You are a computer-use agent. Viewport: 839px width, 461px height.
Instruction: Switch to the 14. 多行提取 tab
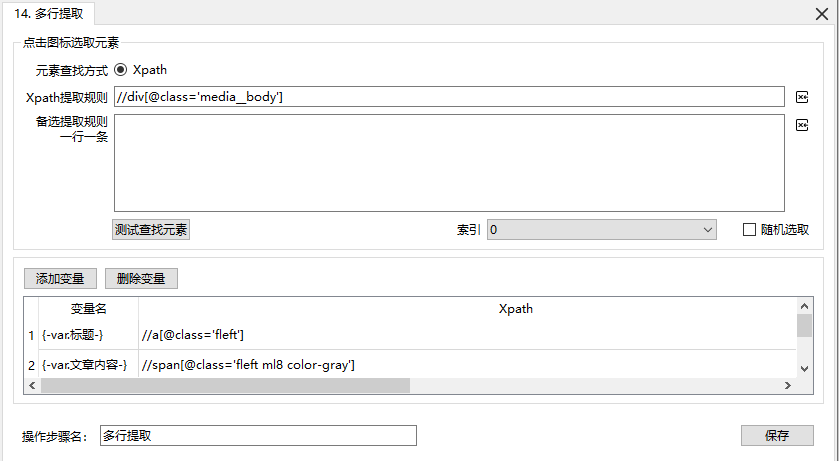50,14
